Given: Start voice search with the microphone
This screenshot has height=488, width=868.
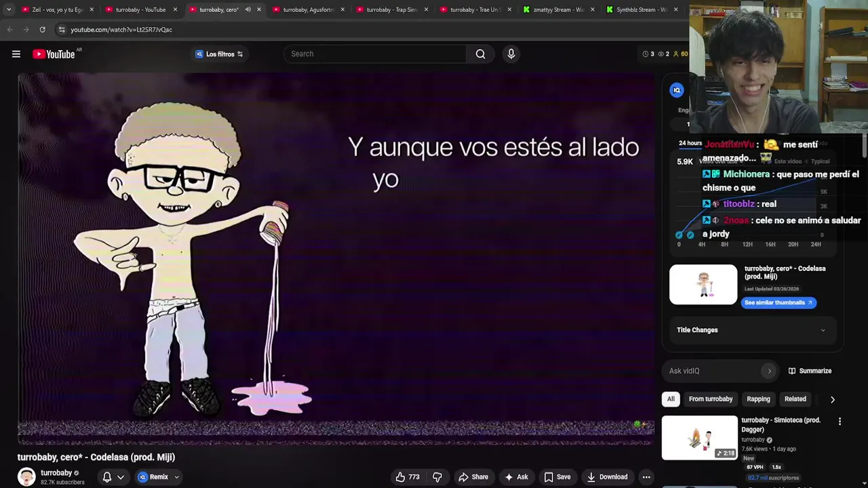Looking at the screenshot, I should pos(511,54).
